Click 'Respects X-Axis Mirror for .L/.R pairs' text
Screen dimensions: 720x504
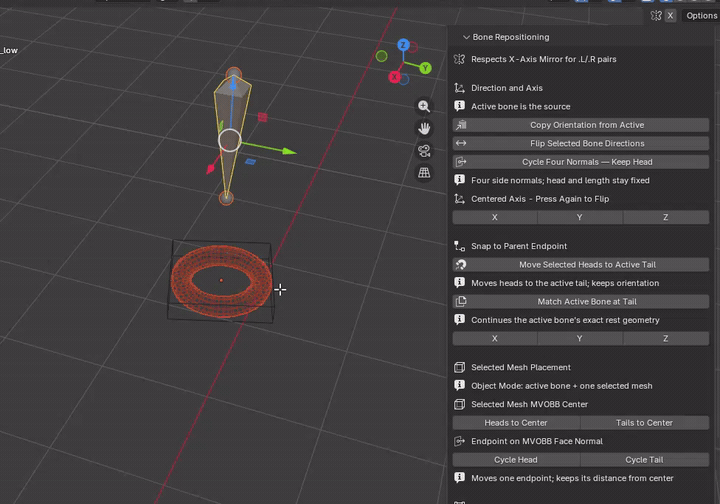click(x=544, y=59)
